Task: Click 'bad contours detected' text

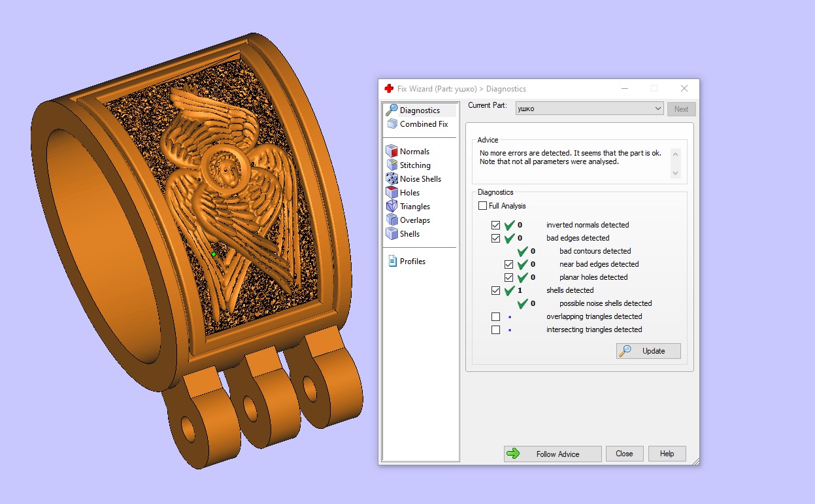Action: tap(595, 251)
